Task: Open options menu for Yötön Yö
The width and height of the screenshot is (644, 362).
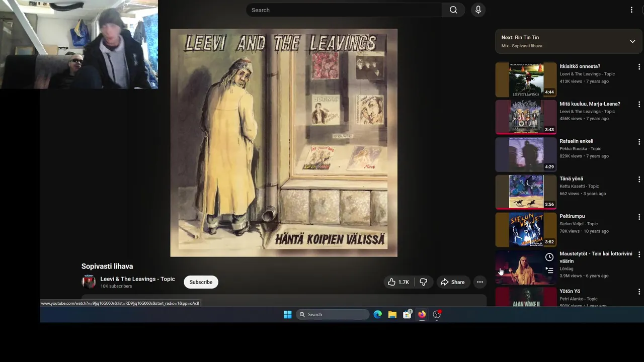Action: pos(639,292)
